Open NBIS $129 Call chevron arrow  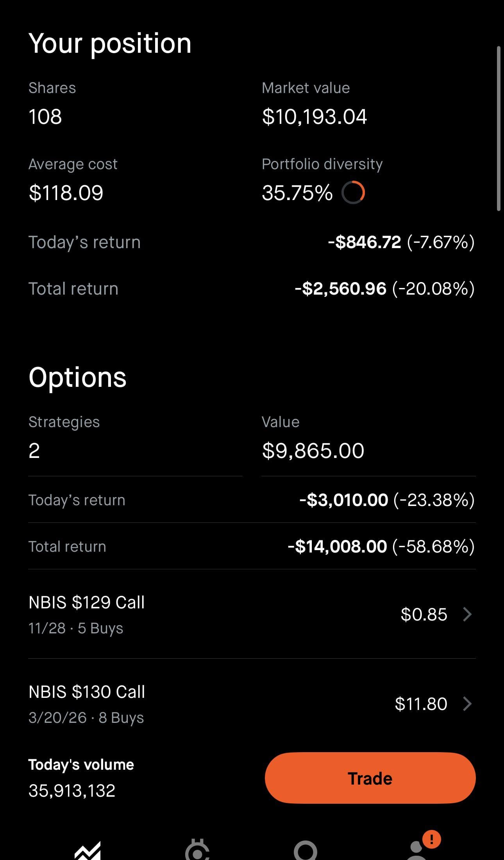(467, 615)
